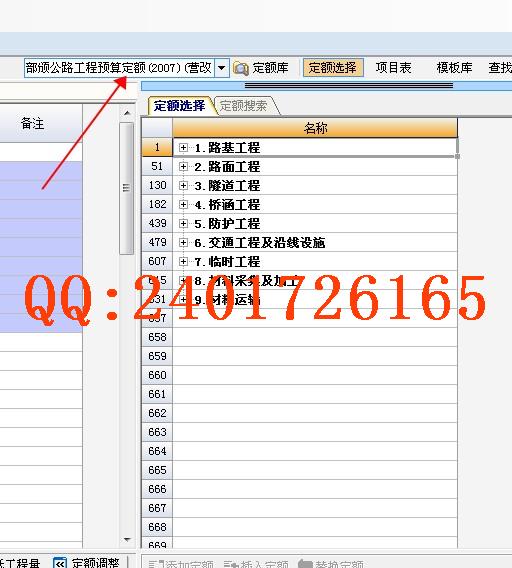Select the 7.临时工程 tree item
Screen dimensions: 512x568
click(228, 262)
